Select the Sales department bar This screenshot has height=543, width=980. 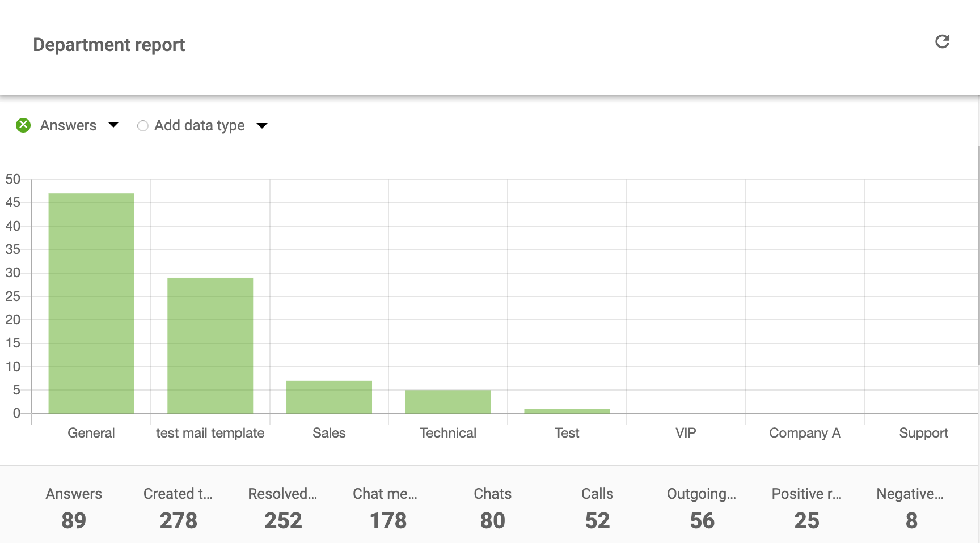coord(329,397)
